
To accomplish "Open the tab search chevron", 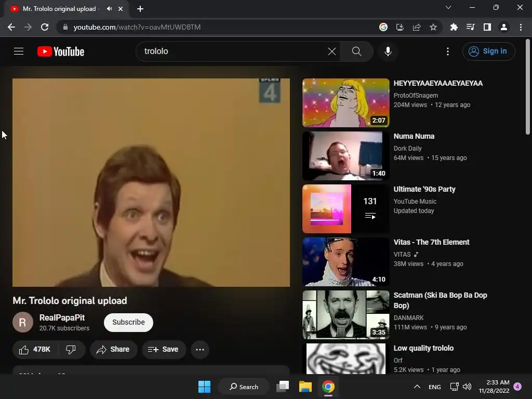I will coord(448,7).
